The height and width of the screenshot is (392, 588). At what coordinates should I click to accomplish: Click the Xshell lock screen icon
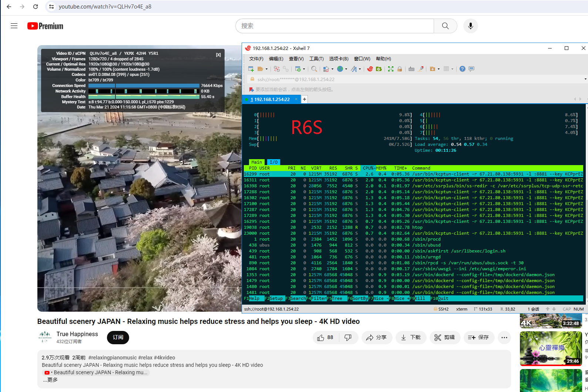[x=400, y=69]
